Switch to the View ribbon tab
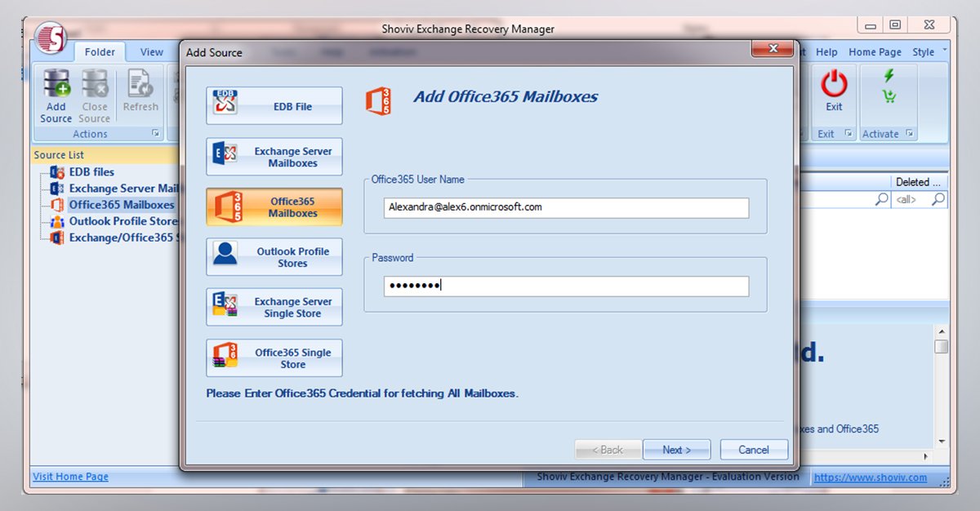This screenshot has width=980, height=511. [152, 51]
